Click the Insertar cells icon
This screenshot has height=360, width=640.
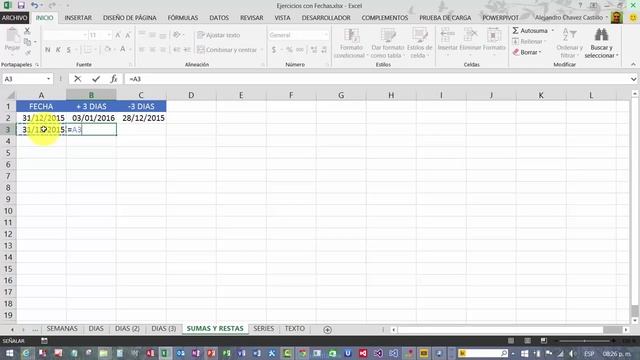pyautogui.click(x=448, y=40)
